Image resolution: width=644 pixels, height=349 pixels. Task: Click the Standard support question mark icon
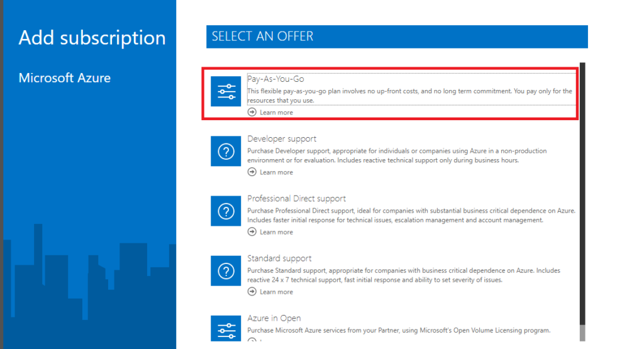226,271
